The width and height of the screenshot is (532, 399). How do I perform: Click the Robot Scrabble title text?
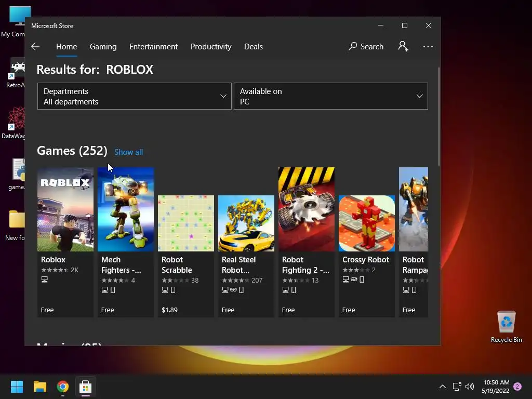tap(177, 264)
